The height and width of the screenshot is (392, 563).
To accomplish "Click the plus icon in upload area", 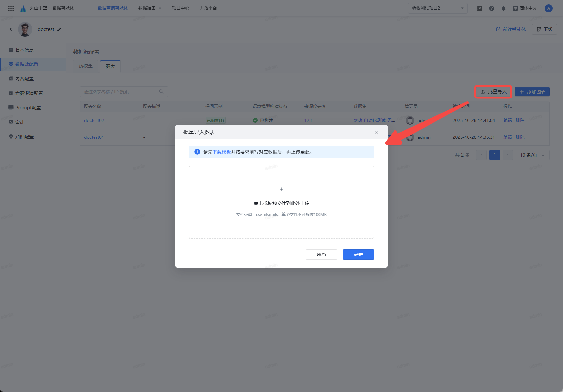I will [x=281, y=189].
